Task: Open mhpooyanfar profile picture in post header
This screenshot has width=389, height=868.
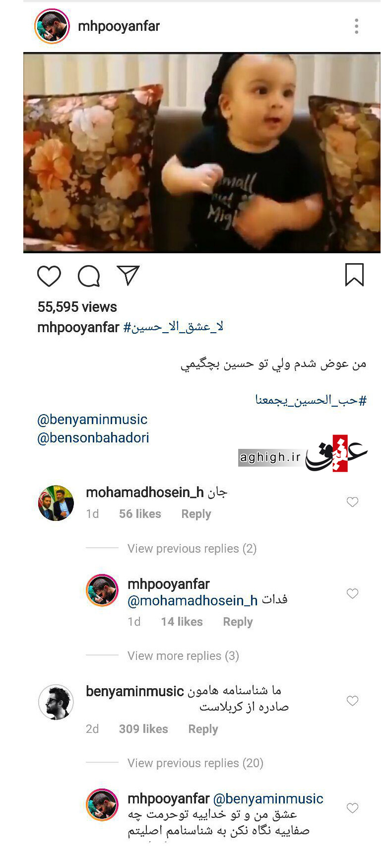Action: coord(52,26)
